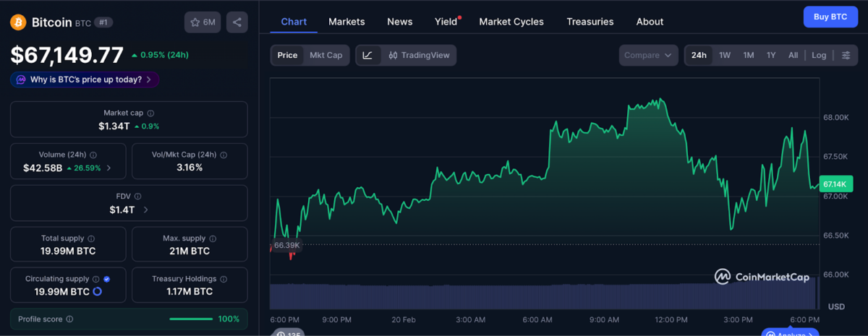Click the $67,149.77 price text
868x336 pixels.
pyautogui.click(x=67, y=55)
